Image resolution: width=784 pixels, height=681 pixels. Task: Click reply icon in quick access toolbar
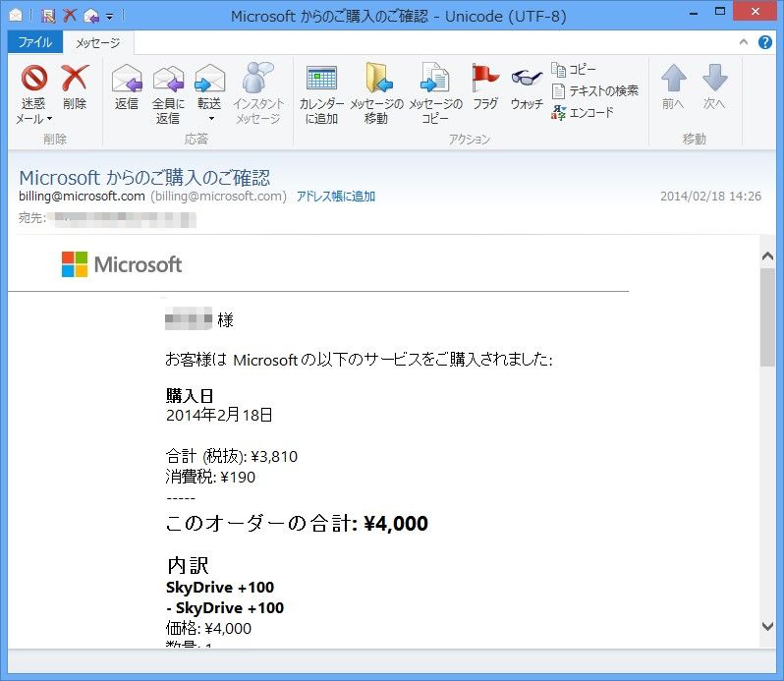coord(91,16)
